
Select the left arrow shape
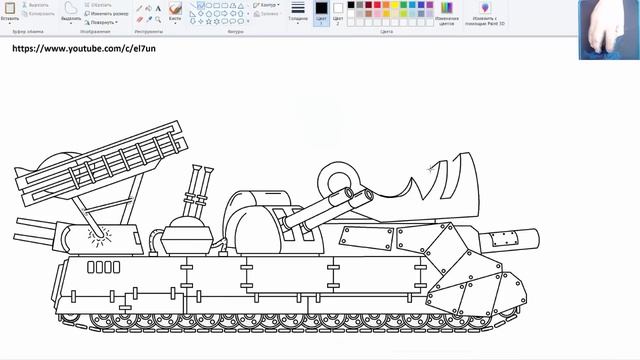click(233, 13)
